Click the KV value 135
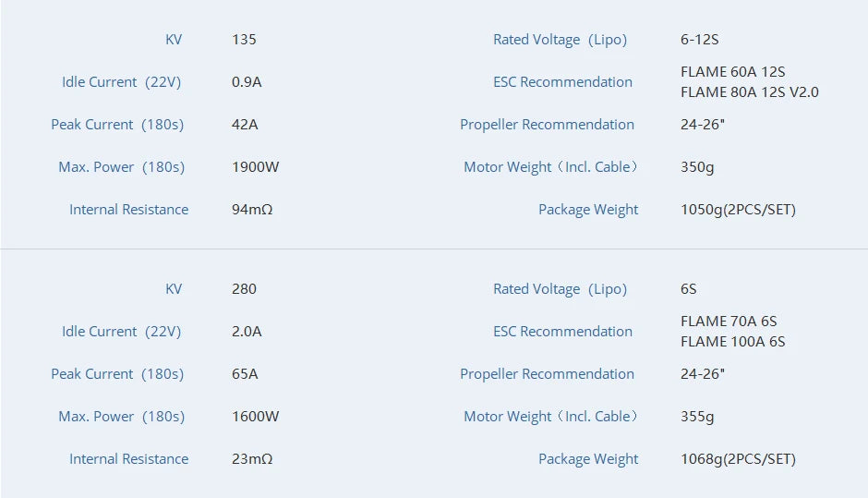868x498 pixels. [244, 40]
